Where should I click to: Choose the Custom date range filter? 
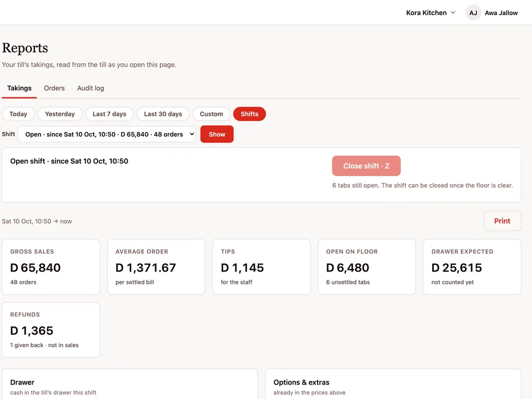(x=211, y=114)
